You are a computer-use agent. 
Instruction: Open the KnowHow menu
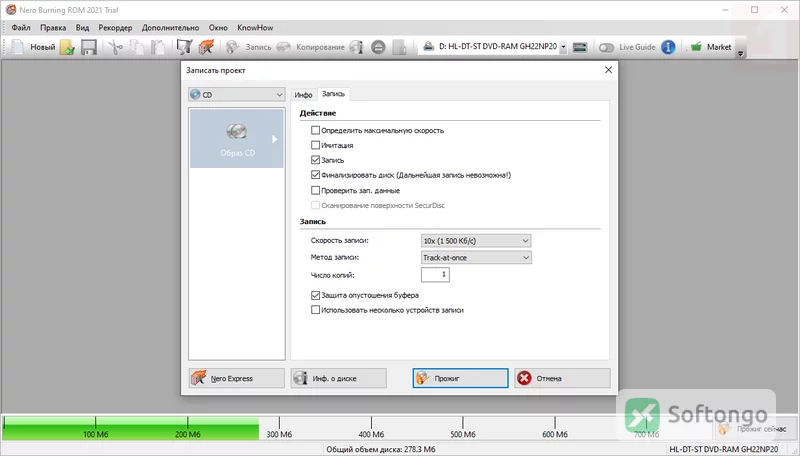pyautogui.click(x=255, y=28)
